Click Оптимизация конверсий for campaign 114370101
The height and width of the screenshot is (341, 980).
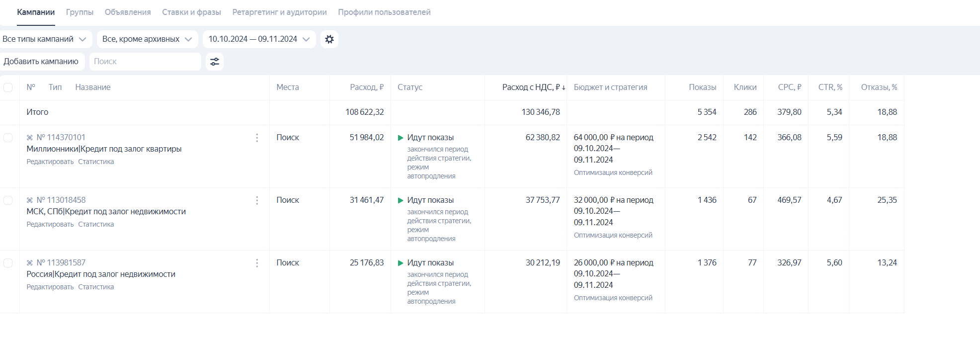[613, 173]
